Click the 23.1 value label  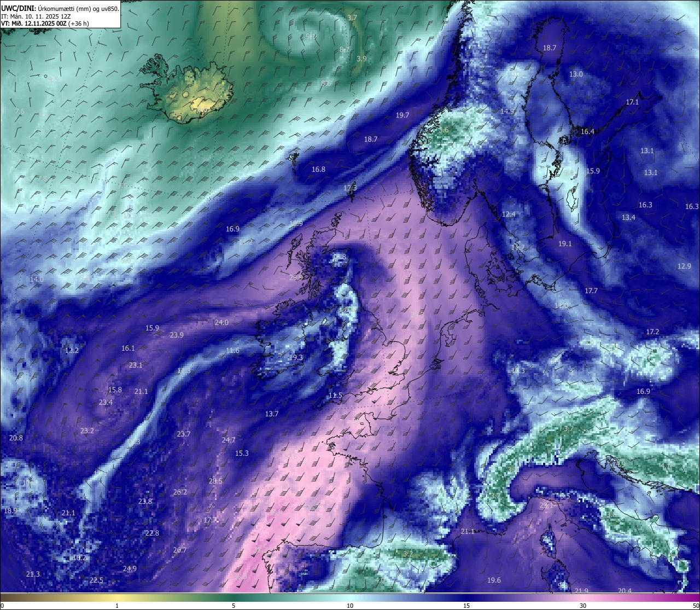tap(136, 365)
